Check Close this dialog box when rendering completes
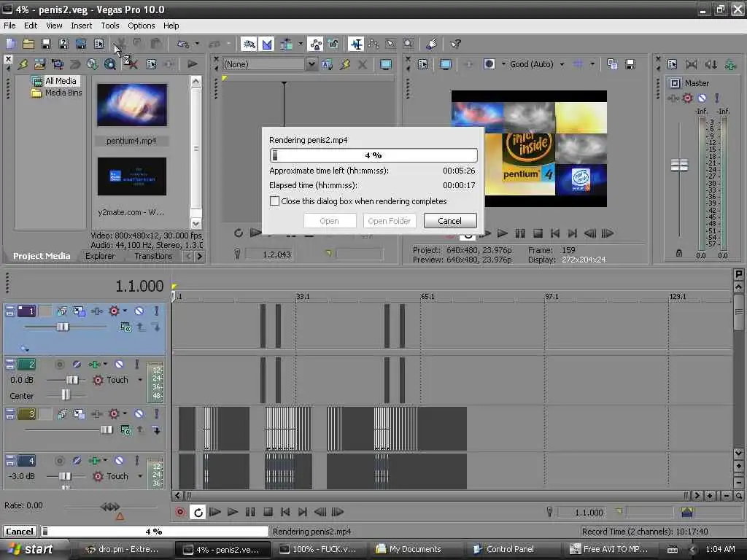This screenshot has height=560, width=747. pos(274,201)
